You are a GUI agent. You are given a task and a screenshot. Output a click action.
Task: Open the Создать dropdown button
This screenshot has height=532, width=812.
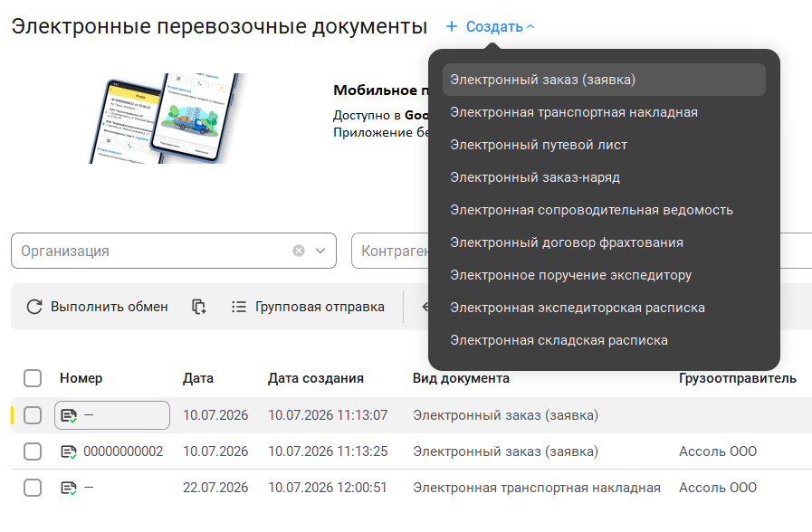tap(490, 27)
